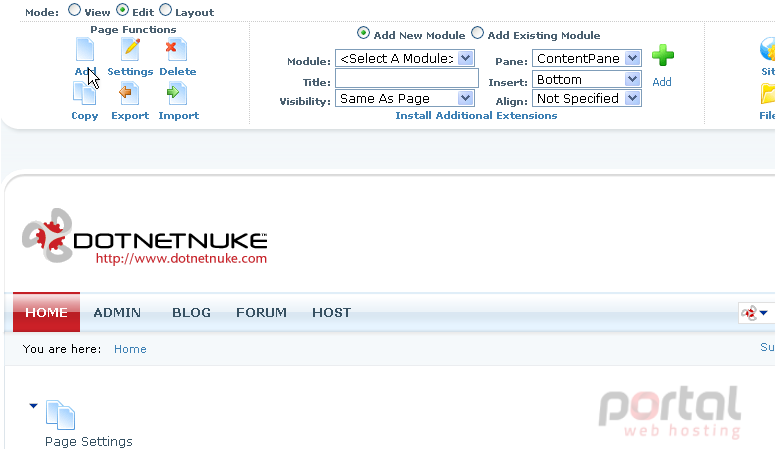Select View mode radio button
Screen dimensions: 776x450
(74, 10)
